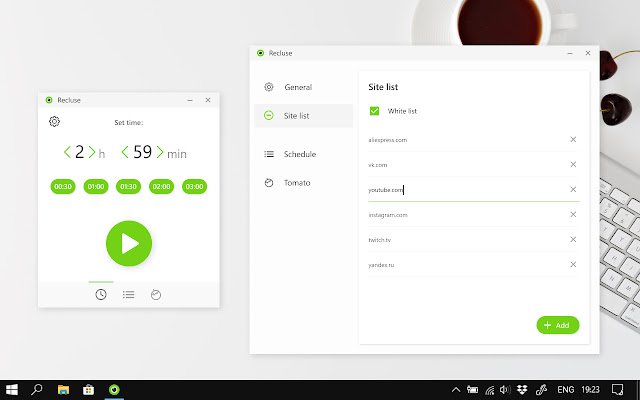Open General settings section
The height and width of the screenshot is (400, 640).
304,87
